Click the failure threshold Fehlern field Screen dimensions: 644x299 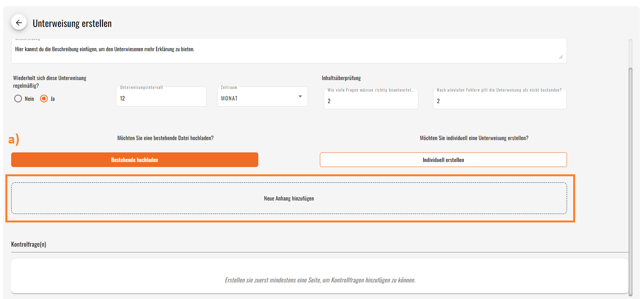coord(499,99)
